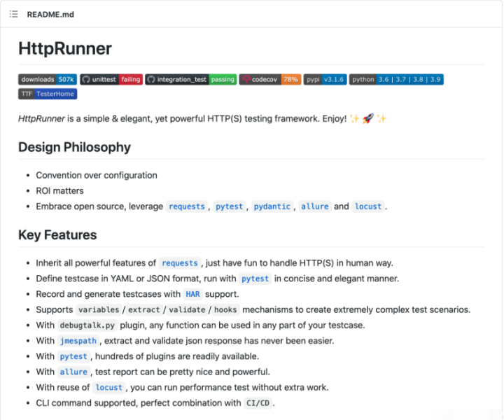Click the Design Philosophy heading
This screenshot has width=504, height=420.
click(75, 147)
